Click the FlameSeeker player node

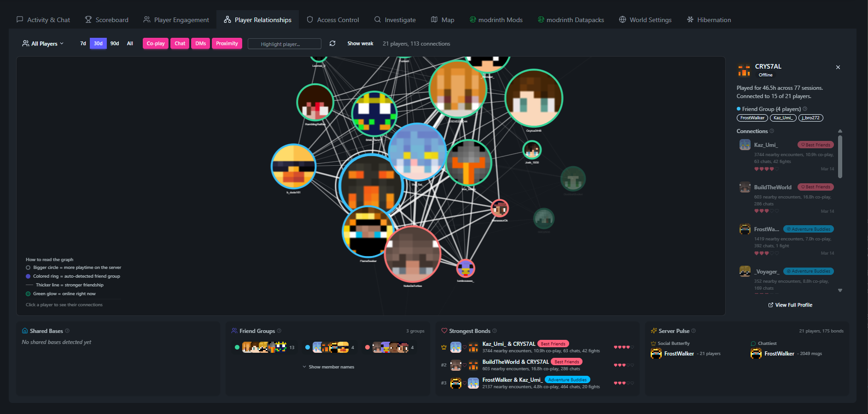(x=367, y=232)
